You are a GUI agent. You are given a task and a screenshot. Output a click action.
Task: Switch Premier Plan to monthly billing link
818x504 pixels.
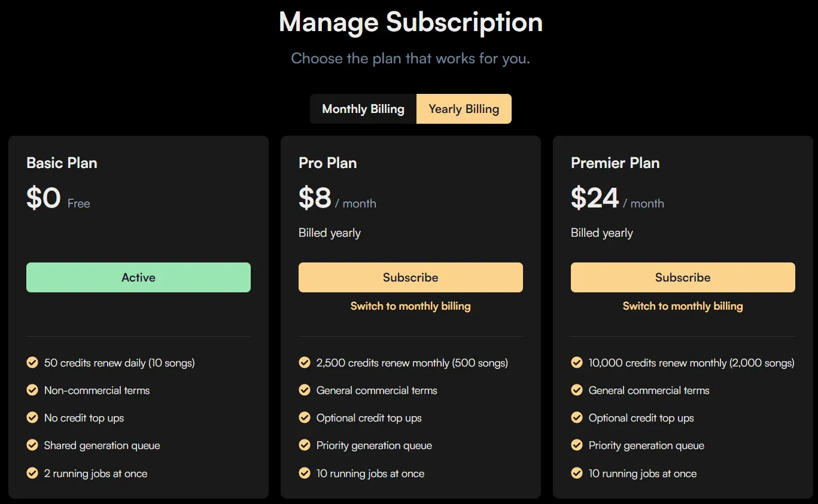coord(683,306)
